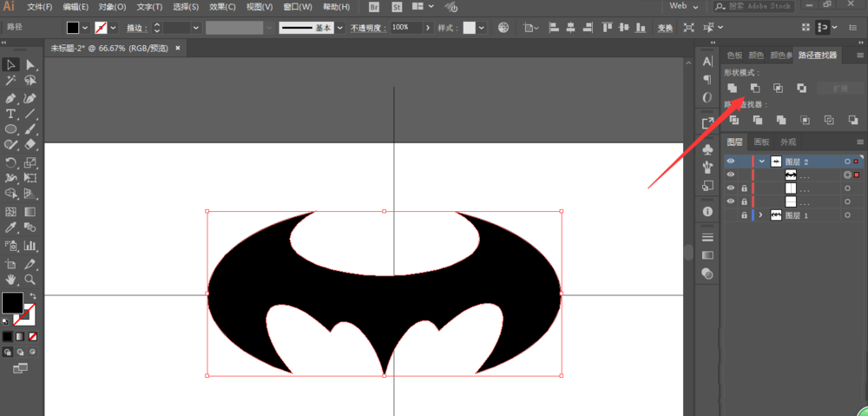Select the Rotate tool
Viewport: 868px width, 416px height.
pyautogui.click(x=10, y=162)
